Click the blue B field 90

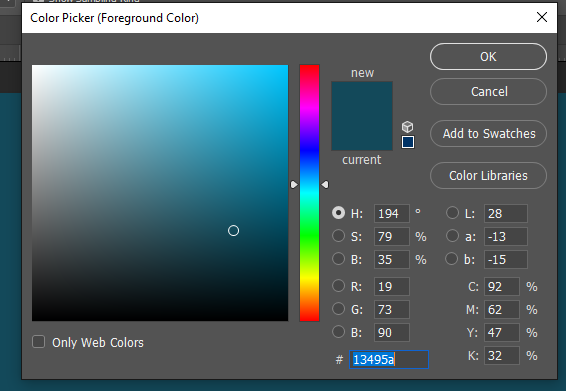coord(392,333)
